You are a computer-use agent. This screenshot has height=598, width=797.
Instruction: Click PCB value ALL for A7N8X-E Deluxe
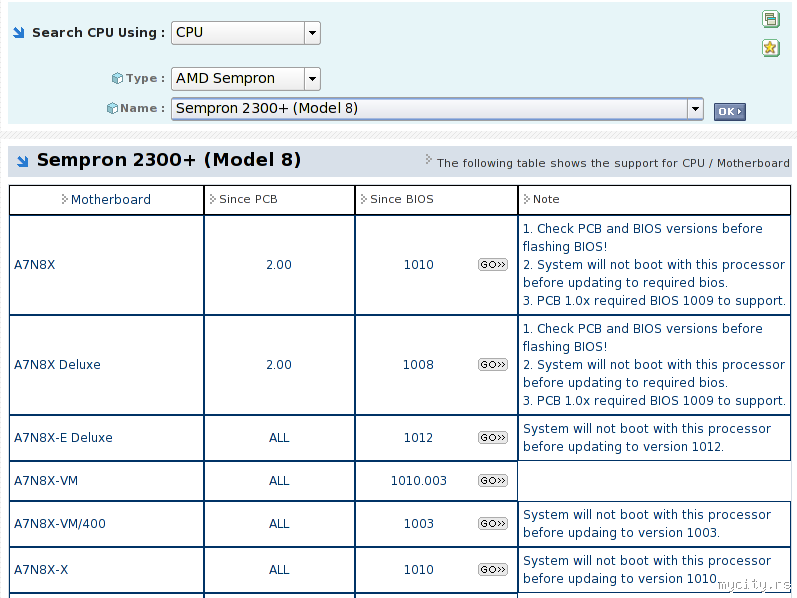(x=279, y=437)
